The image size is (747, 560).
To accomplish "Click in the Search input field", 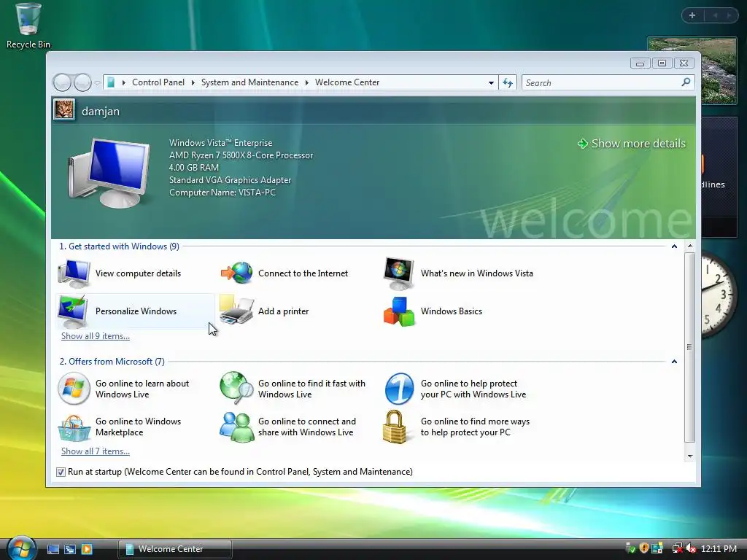I will [602, 83].
